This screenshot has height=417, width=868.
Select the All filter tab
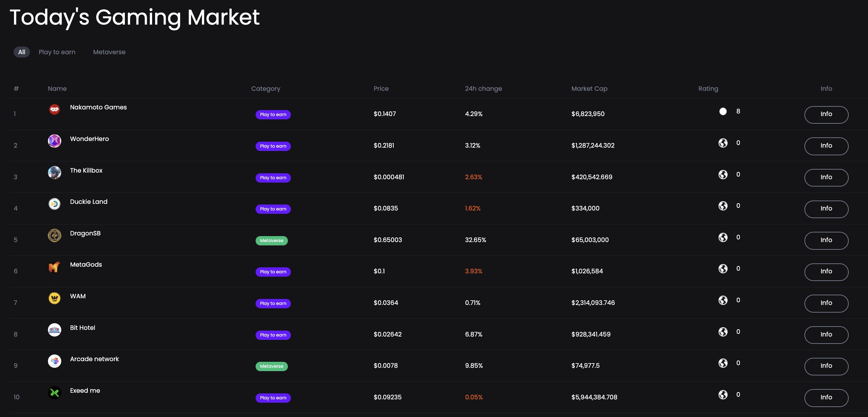point(22,52)
